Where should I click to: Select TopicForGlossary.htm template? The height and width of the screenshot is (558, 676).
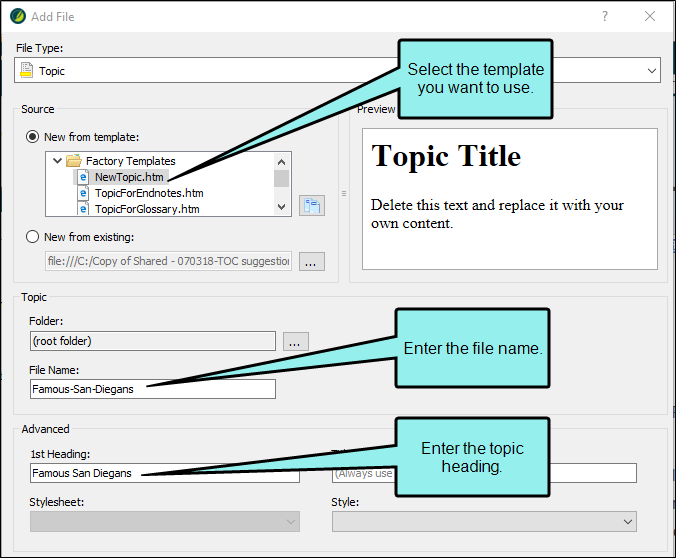pos(147,209)
